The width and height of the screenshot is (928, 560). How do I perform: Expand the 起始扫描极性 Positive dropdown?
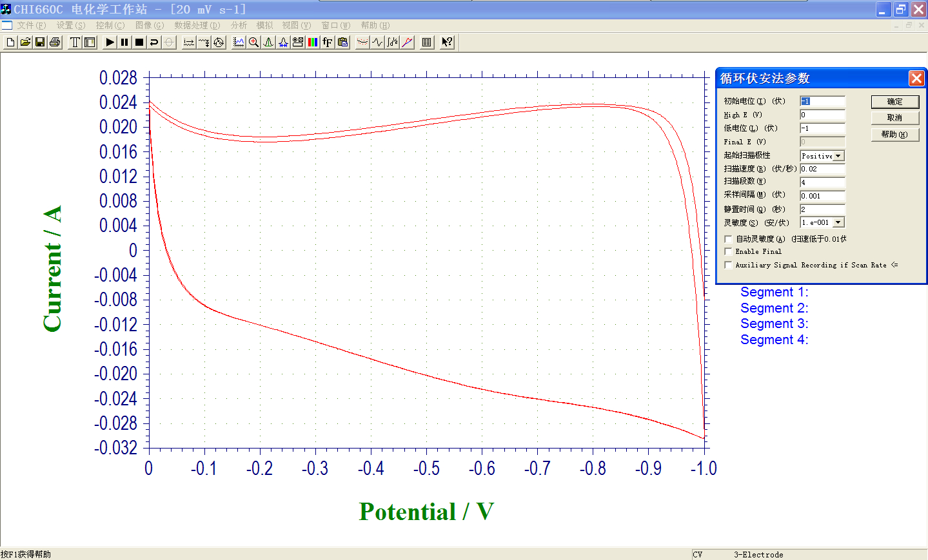point(838,156)
